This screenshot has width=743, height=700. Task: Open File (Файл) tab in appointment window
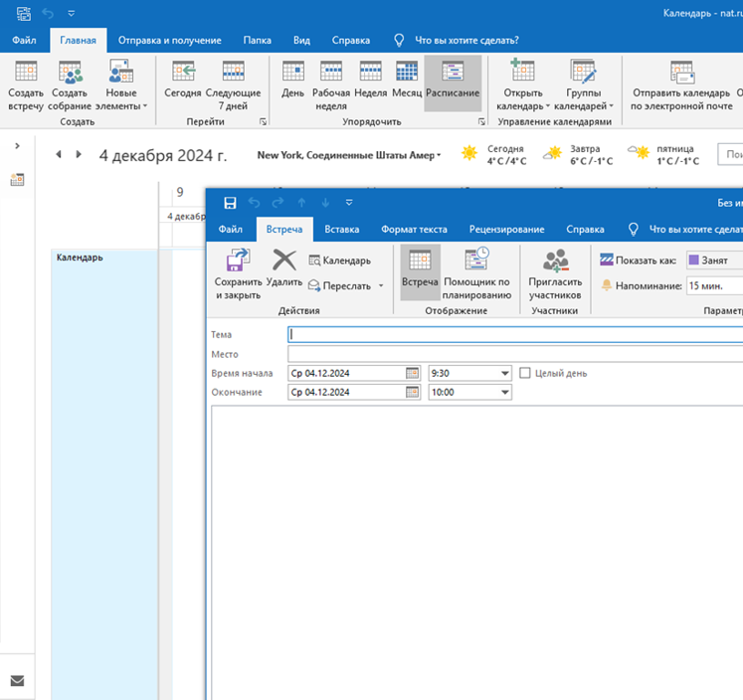point(231,230)
